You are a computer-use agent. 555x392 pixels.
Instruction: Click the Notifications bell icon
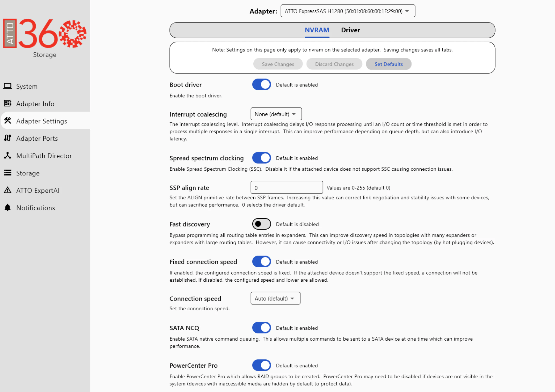8,208
